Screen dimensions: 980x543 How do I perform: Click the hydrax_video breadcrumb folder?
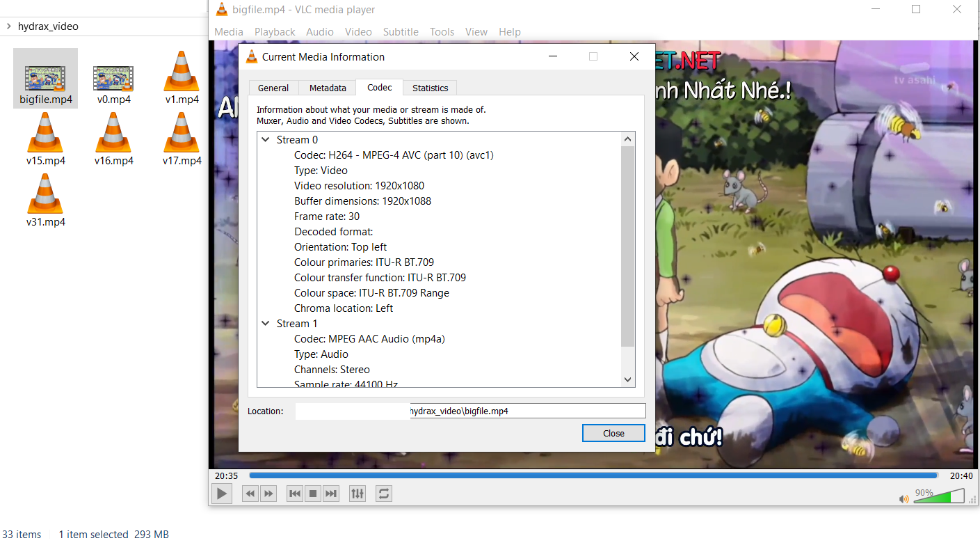click(x=48, y=26)
